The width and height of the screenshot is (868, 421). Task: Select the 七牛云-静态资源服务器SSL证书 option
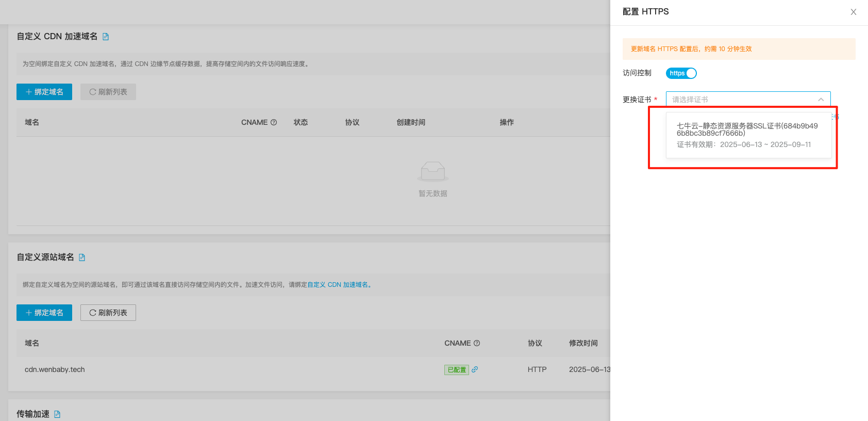coord(748,135)
